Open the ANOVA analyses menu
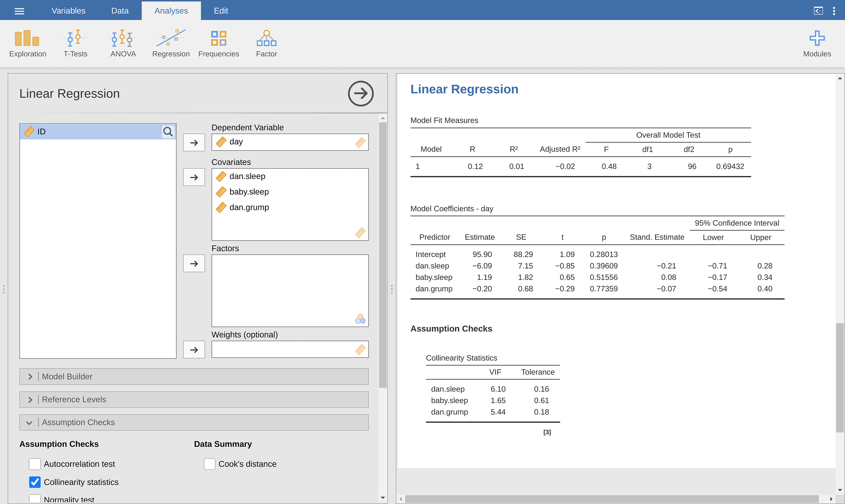The image size is (845, 504). 123,44
